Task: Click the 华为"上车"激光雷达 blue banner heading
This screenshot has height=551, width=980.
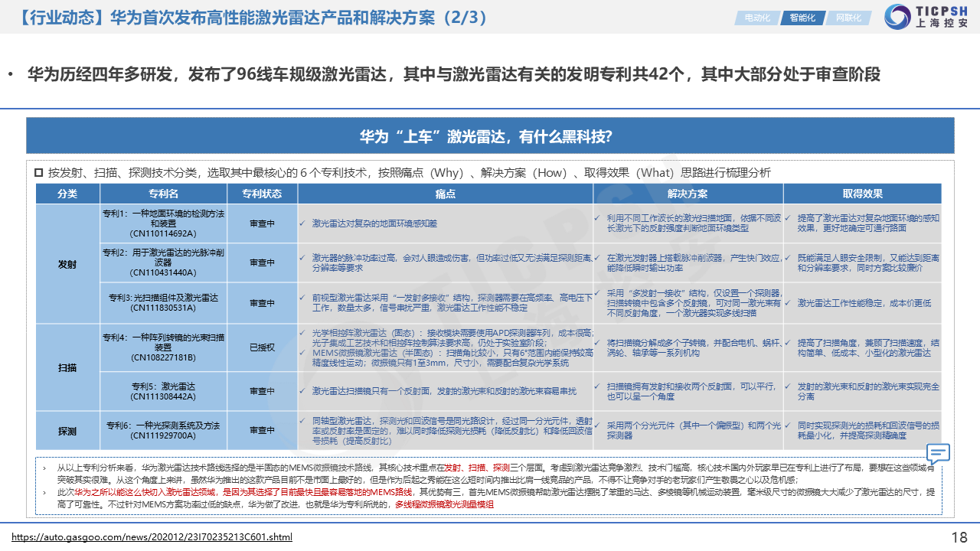Action: [x=485, y=137]
